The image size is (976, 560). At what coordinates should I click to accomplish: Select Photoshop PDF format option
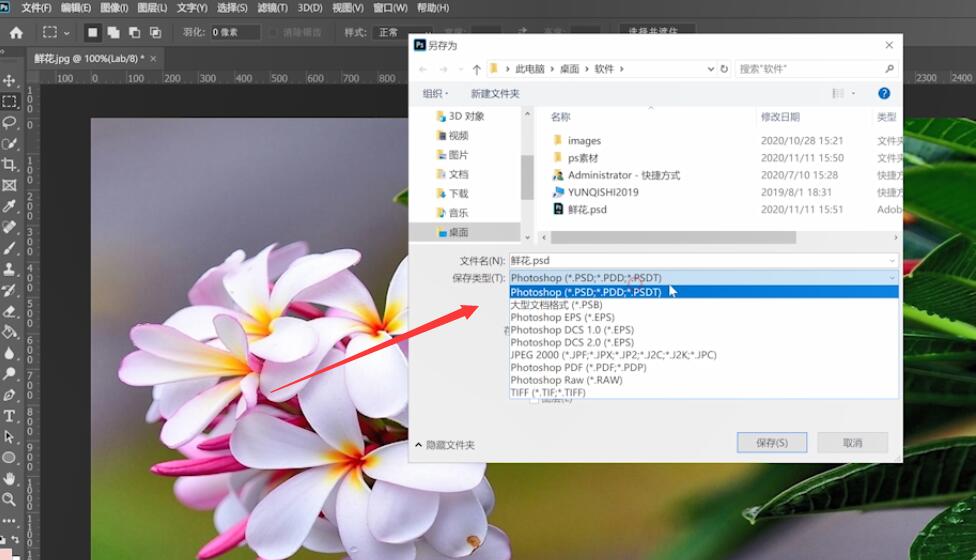click(703, 367)
